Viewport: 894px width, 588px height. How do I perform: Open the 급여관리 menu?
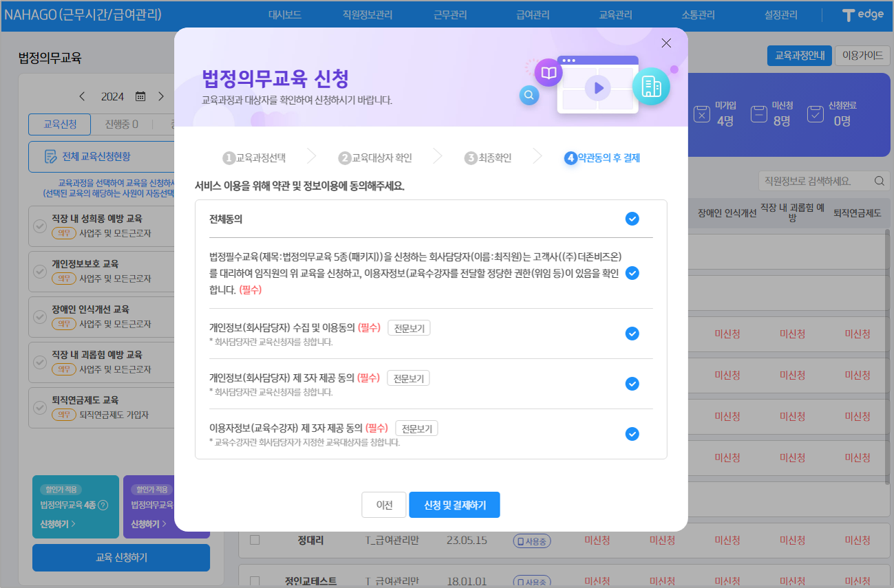pos(533,14)
